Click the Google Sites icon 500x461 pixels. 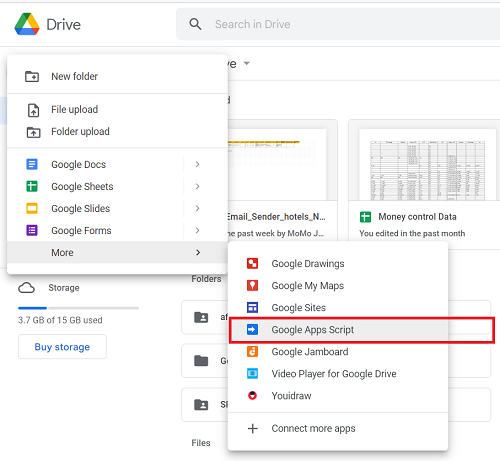252,307
